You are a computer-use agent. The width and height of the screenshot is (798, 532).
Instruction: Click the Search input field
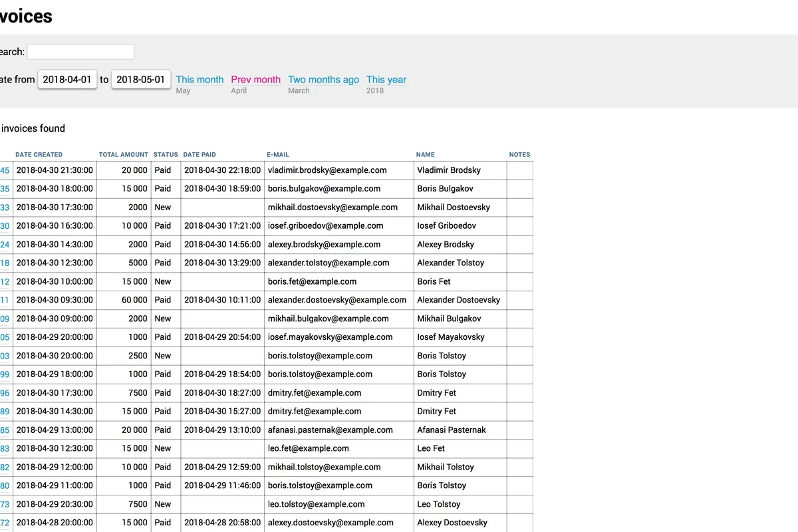pyautogui.click(x=80, y=52)
